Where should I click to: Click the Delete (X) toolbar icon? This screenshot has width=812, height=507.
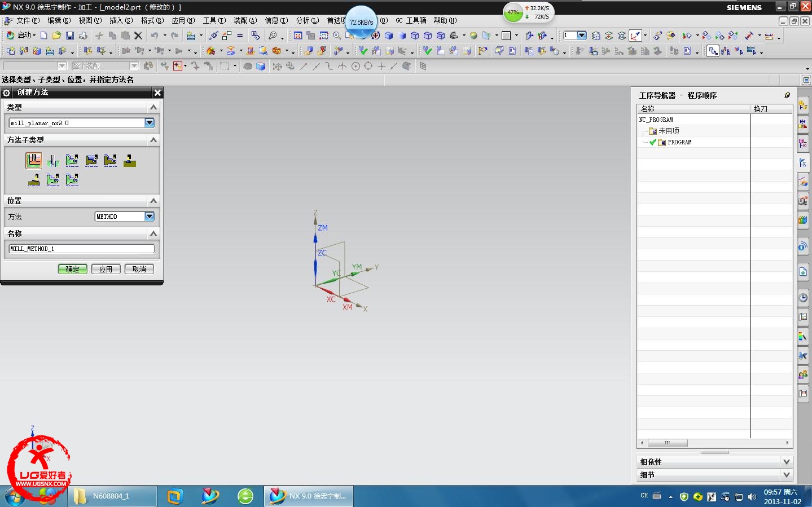click(x=138, y=36)
